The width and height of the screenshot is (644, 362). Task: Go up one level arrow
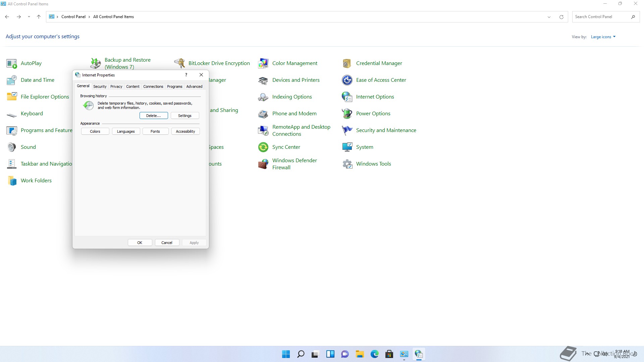39,17
